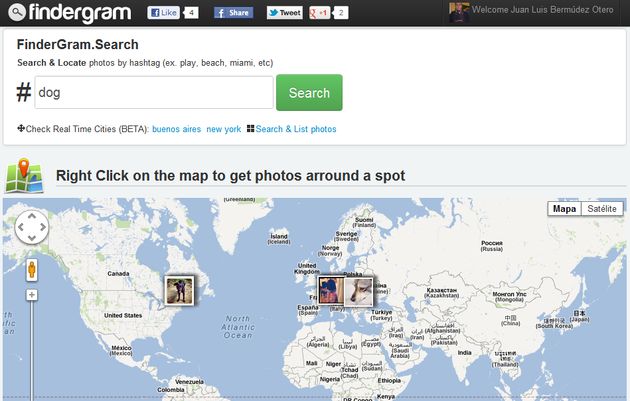Screen dimensions: 630x401
Task: Click the Facebook Like button
Action: pos(163,12)
